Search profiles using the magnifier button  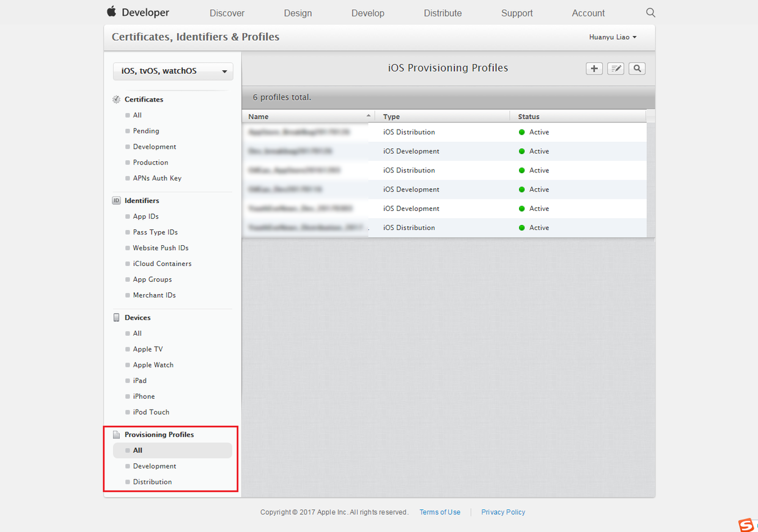[x=637, y=68]
